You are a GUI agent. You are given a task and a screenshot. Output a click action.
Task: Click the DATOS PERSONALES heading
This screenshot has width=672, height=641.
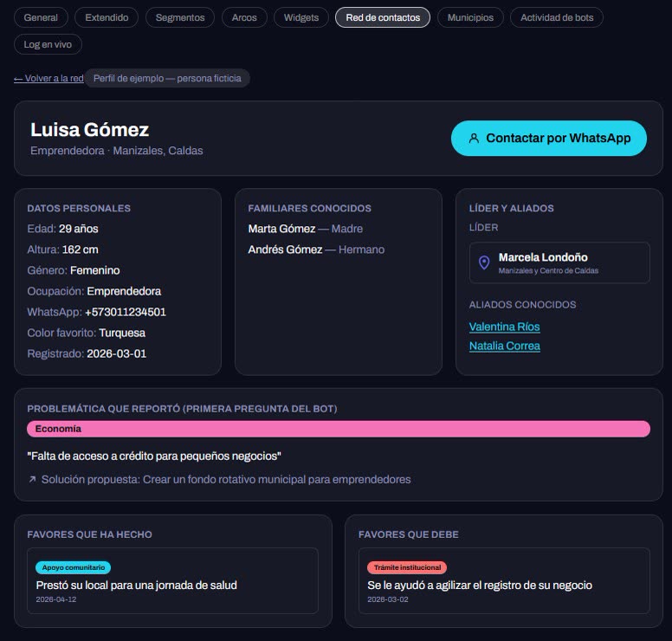tap(79, 209)
